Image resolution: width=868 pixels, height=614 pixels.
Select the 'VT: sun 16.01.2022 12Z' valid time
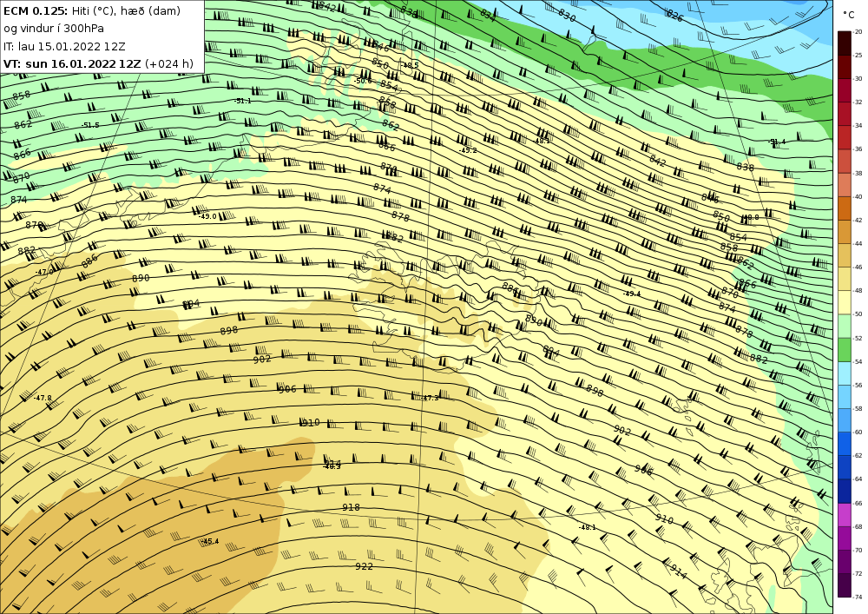click(x=72, y=63)
